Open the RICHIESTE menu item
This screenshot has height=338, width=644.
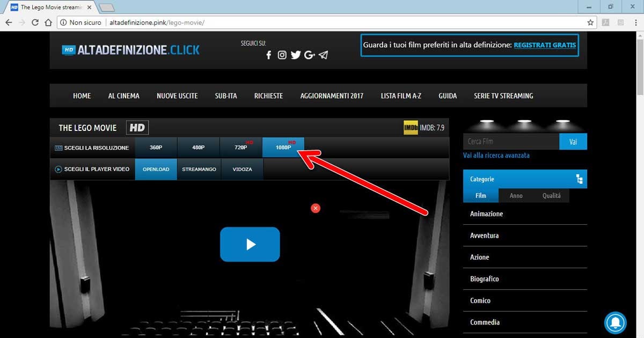(268, 95)
